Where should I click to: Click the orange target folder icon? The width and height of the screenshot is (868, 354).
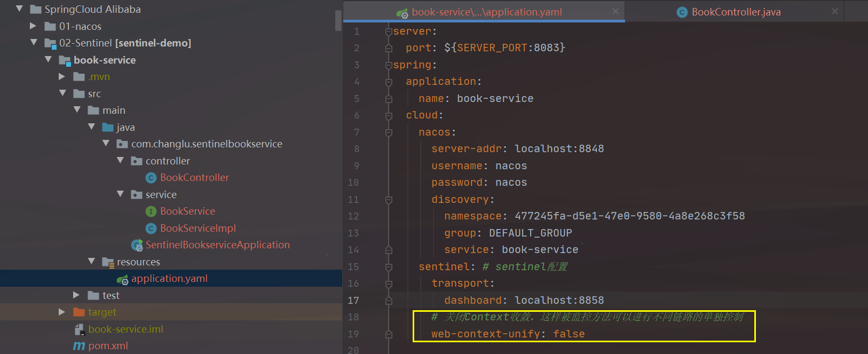[x=79, y=312]
